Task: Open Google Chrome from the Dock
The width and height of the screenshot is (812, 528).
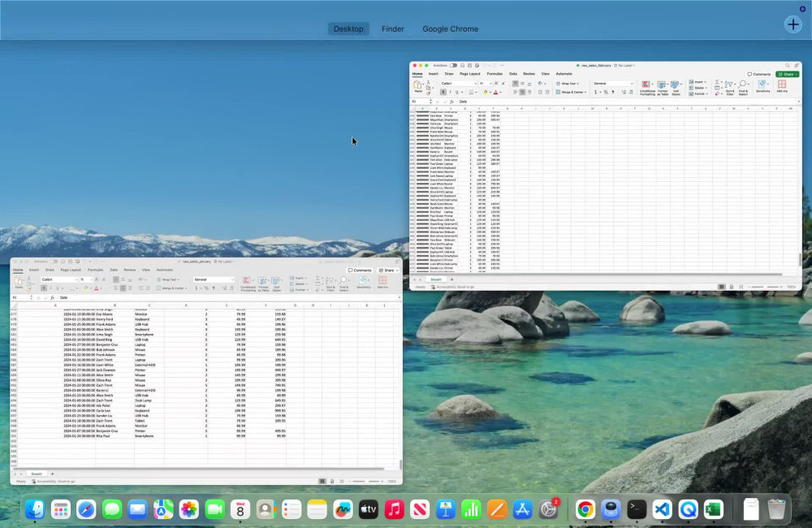Action: click(x=585, y=510)
